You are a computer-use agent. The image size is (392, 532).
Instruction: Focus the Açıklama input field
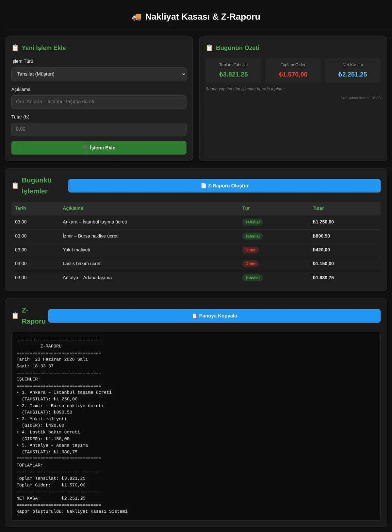tap(99, 102)
